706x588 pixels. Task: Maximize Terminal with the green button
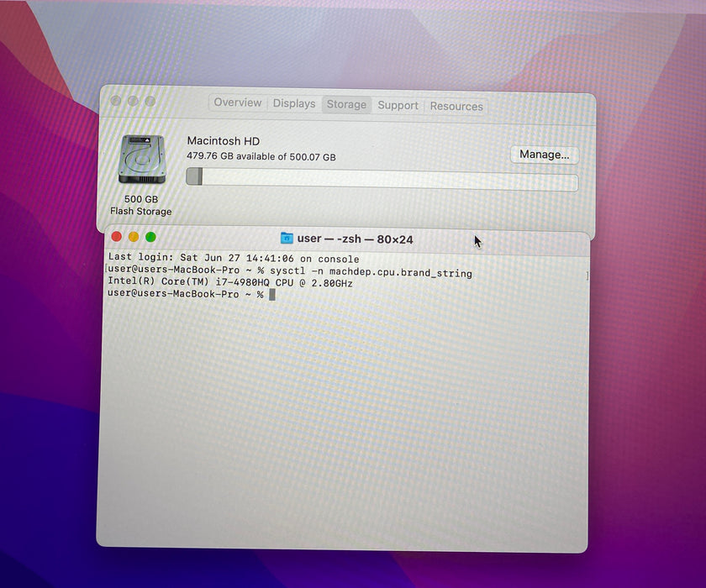point(150,237)
